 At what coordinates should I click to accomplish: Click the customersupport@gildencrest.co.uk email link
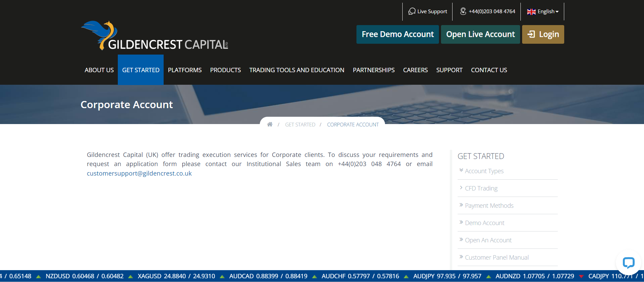point(139,173)
